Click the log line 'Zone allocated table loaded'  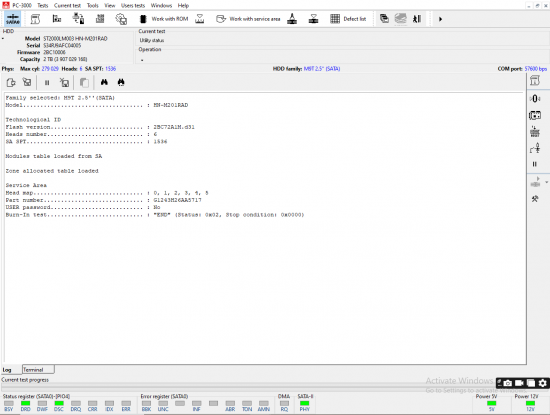click(x=52, y=171)
